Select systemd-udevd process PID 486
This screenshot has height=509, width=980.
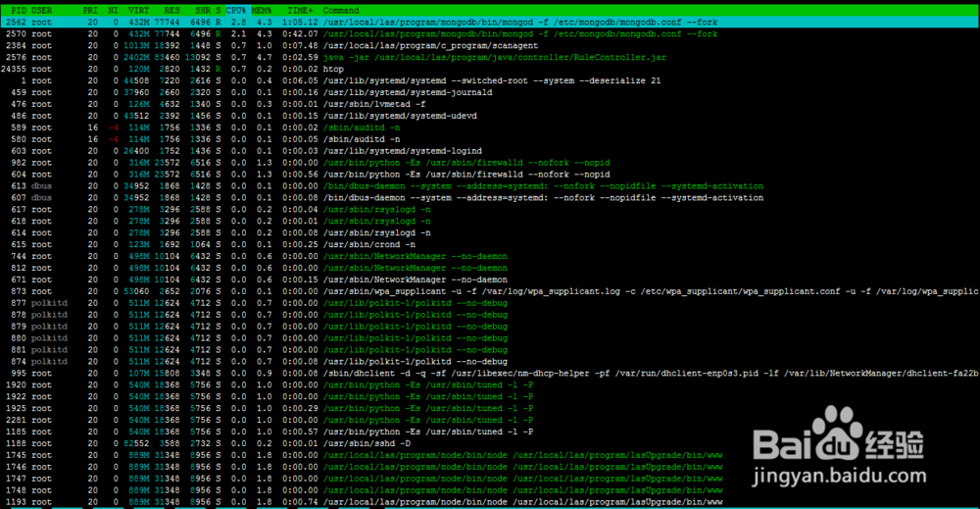(490, 116)
